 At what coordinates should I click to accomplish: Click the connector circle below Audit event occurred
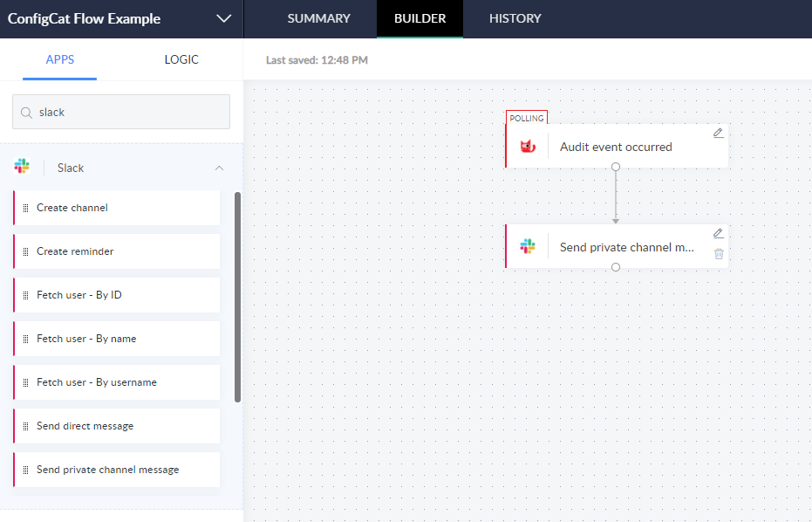pyautogui.click(x=617, y=166)
